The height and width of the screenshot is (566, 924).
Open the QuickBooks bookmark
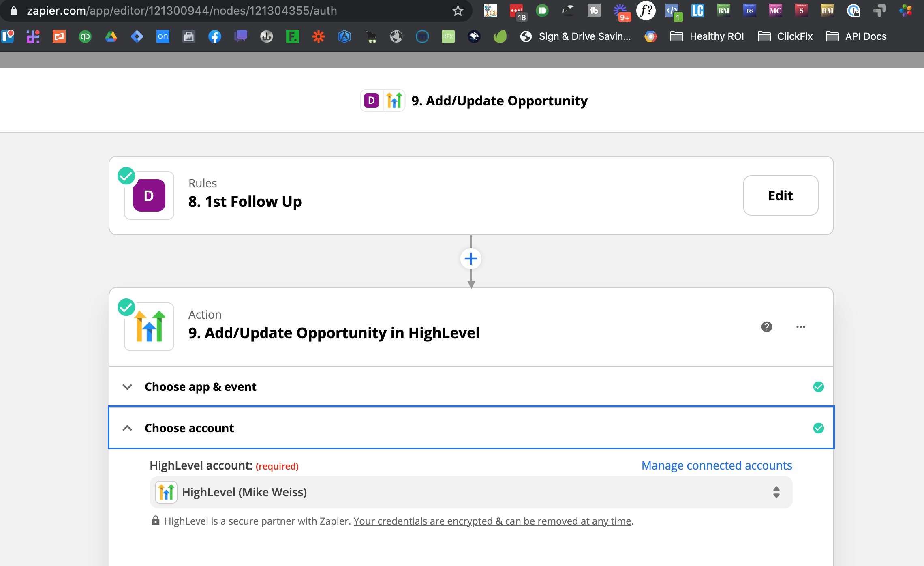(x=85, y=37)
